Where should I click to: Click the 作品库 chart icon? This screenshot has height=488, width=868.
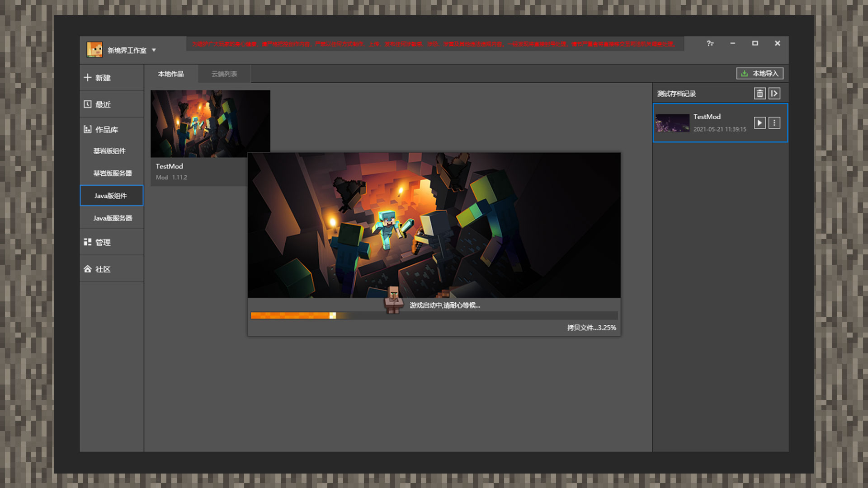(88, 130)
